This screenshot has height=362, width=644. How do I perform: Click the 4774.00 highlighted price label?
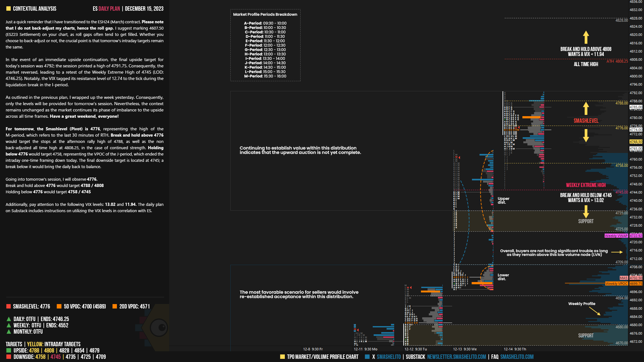click(635, 130)
